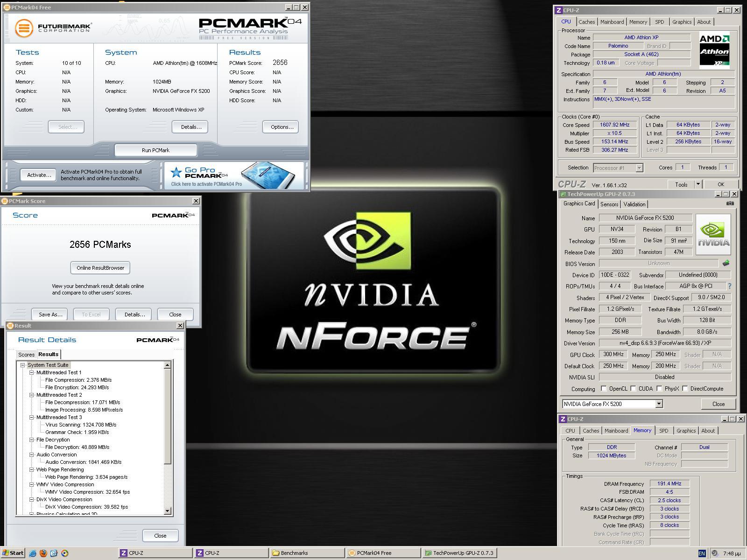Click the Futuremark Corporation logo

(x=53, y=28)
